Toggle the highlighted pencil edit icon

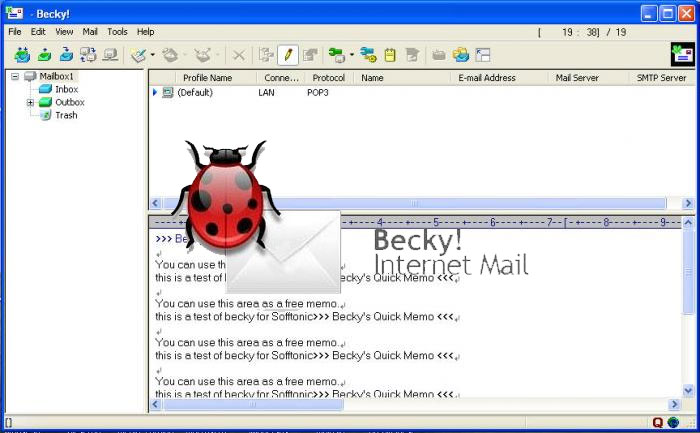[288, 55]
